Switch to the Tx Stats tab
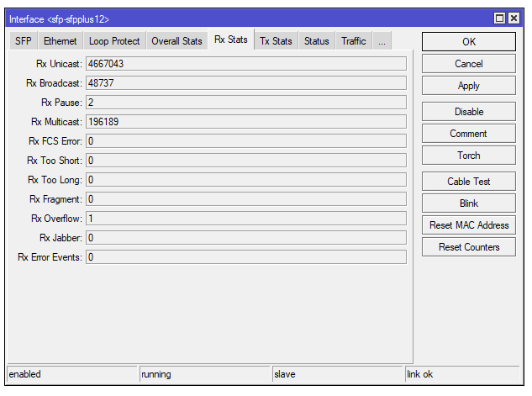The width and height of the screenshot is (532, 396). click(x=276, y=41)
